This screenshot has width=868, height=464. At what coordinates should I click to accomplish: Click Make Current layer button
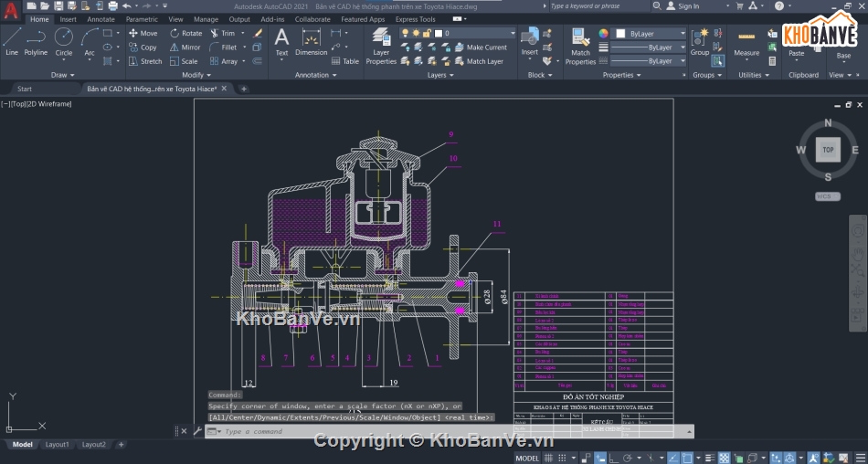481,47
